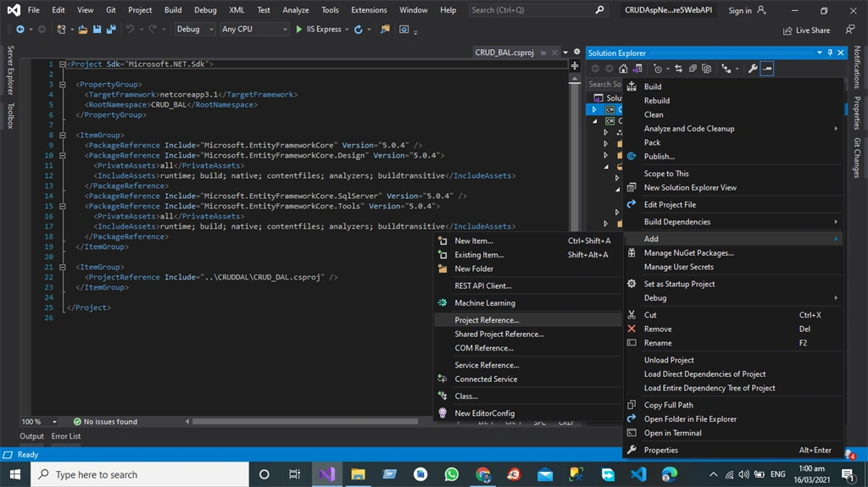Viewport: 868px width, 487px height.
Task: Collapse the ItemGroup on line 21
Action: (63, 268)
